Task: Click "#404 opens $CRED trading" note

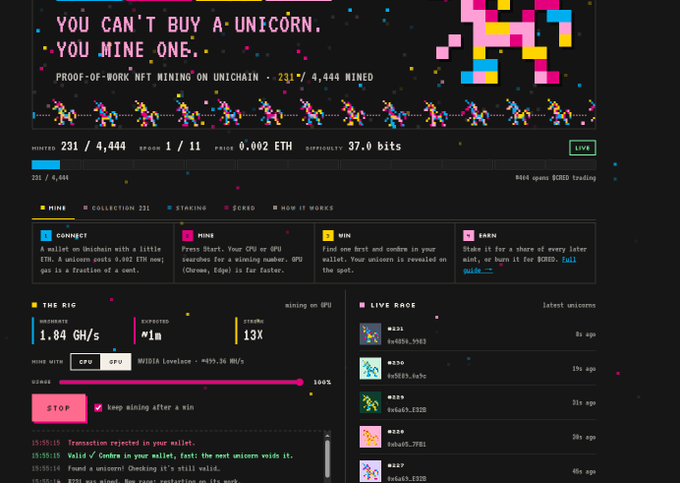Action: (x=556, y=178)
